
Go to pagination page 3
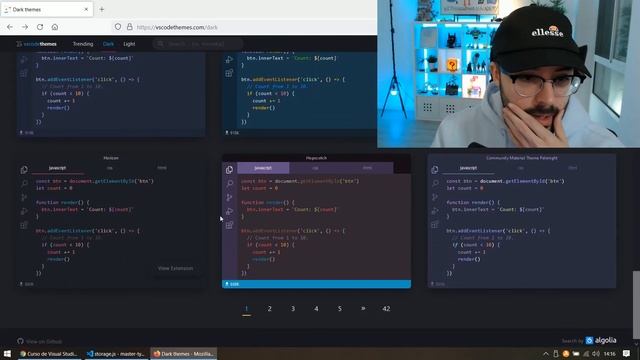(293, 309)
